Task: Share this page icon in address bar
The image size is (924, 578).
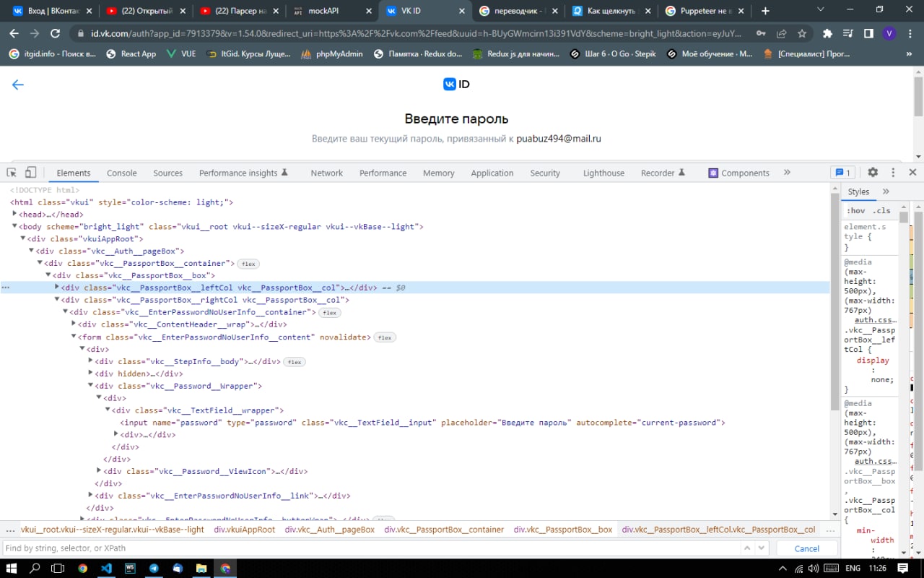Action: pyautogui.click(x=781, y=33)
